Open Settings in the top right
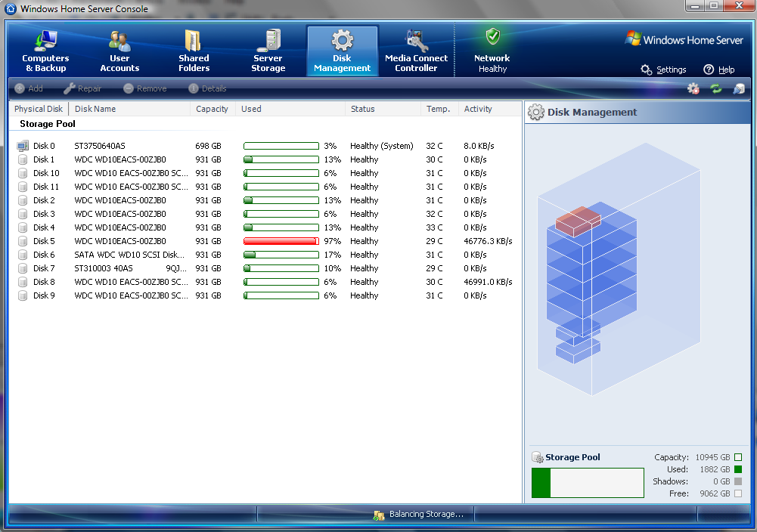Screen dimensions: 757x532 pyautogui.click(x=663, y=70)
